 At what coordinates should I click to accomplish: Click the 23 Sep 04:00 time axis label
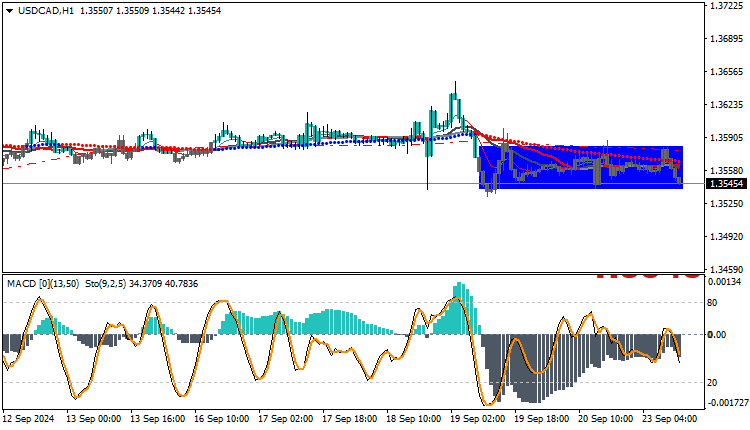point(670,419)
